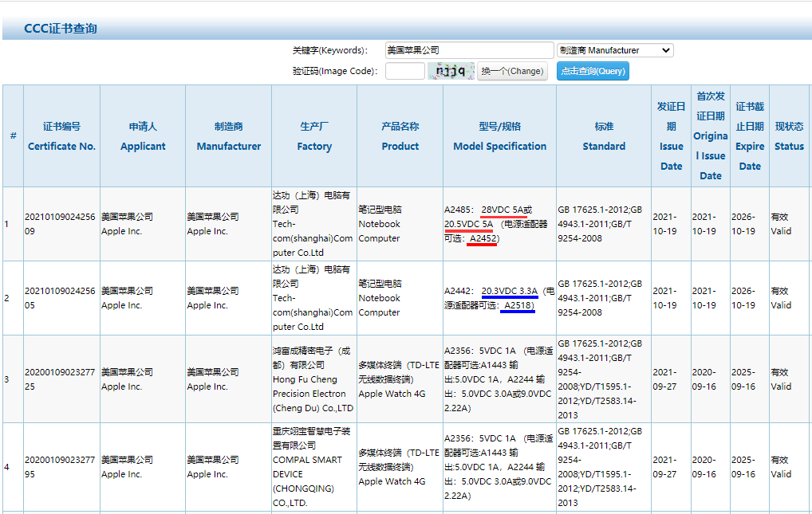
Task: Select certificate number 2021010902425609
Action: click(60, 224)
